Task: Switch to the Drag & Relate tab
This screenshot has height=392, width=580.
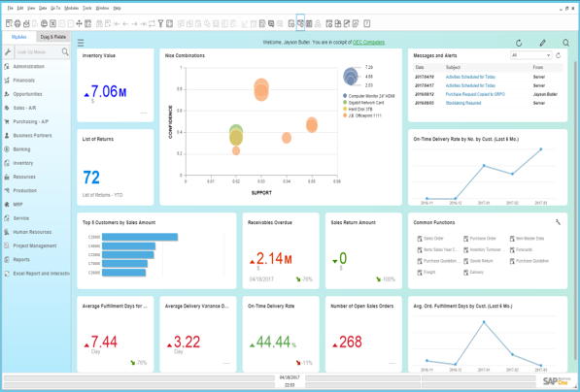Action: [x=53, y=37]
